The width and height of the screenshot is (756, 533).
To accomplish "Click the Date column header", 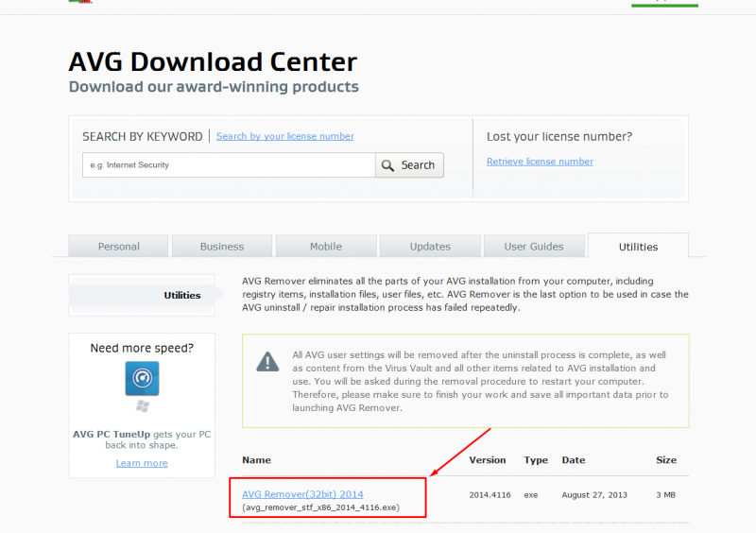I will (x=573, y=460).
